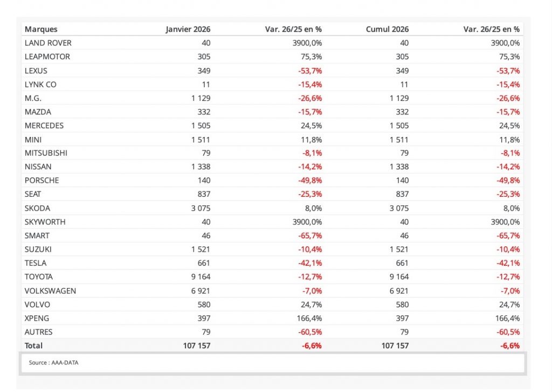This screenshot has height=392, width=552.
Task: Click the MITSUBISHI row label
Action: point(46,153)
